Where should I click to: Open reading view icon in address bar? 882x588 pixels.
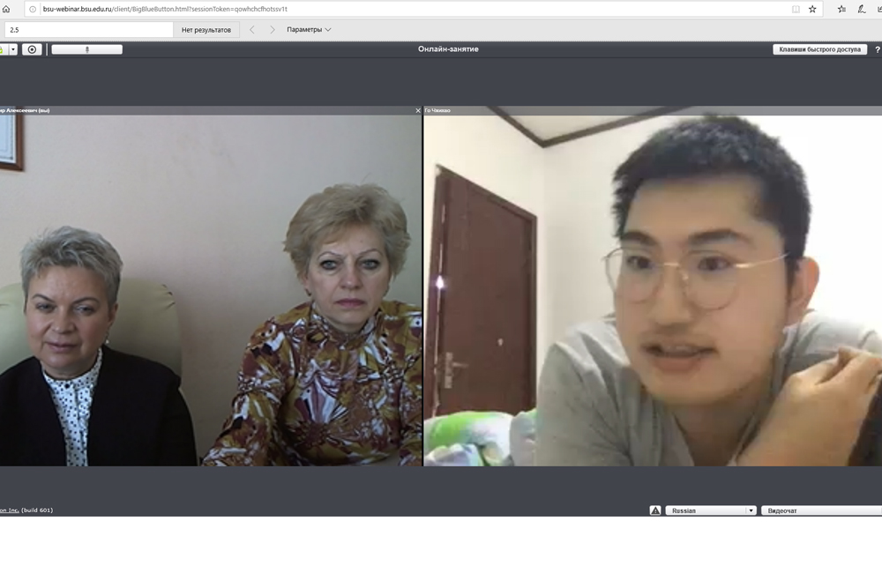pyautogui.click(x=796, y=9)
